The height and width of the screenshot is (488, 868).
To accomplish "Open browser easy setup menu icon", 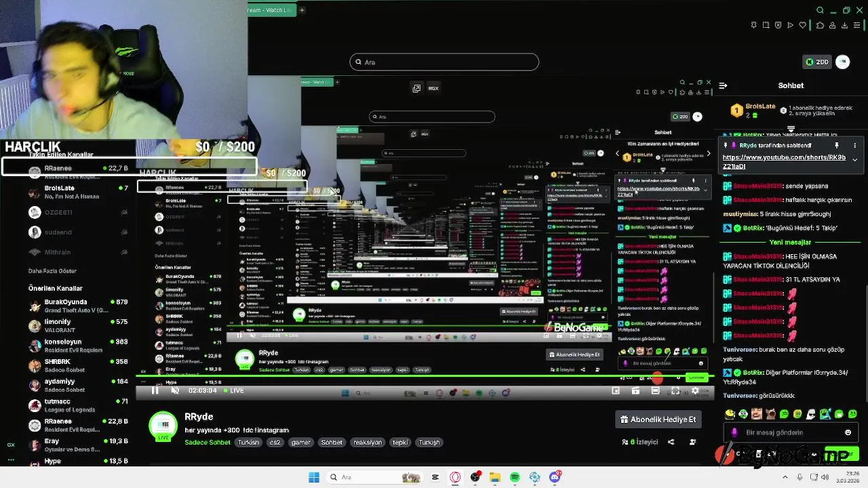I will (x=858, y=25).
